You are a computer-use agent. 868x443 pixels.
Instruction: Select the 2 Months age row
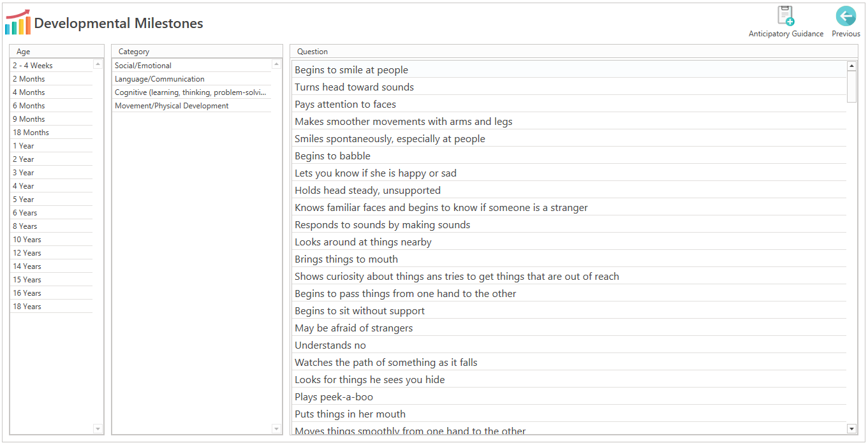[51, 79]
